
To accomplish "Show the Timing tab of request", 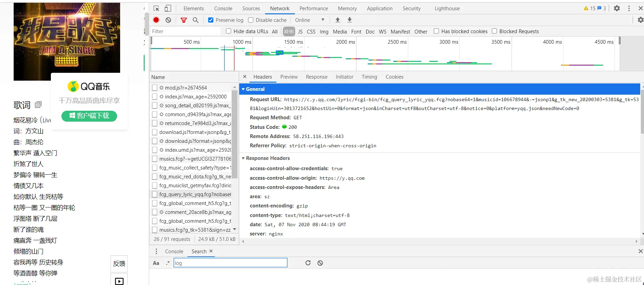I will click(370, 77).
